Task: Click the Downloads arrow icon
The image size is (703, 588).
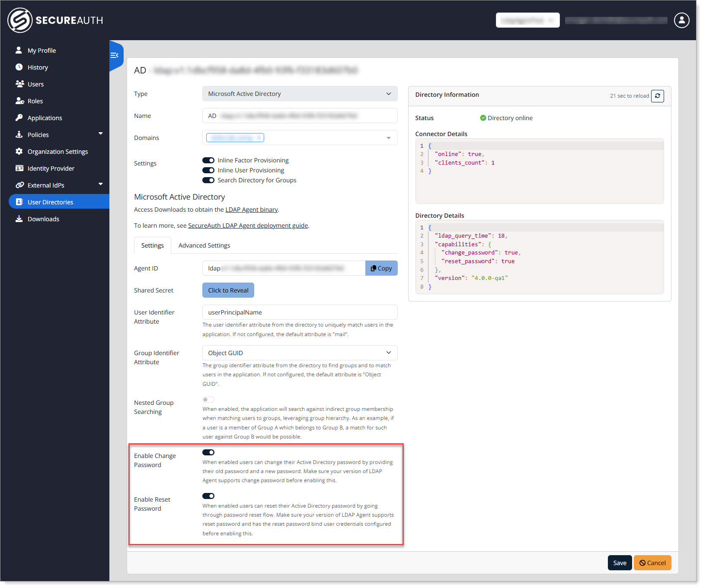Action: (19, 219)
